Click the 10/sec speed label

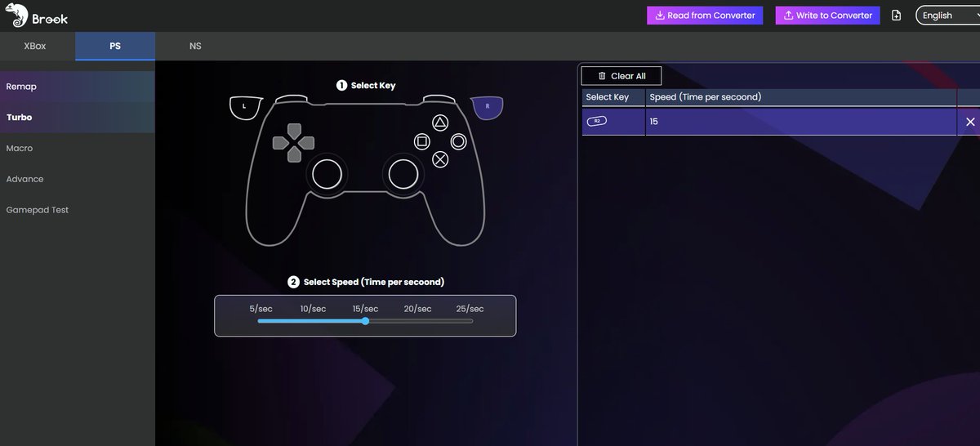(313, 309)
